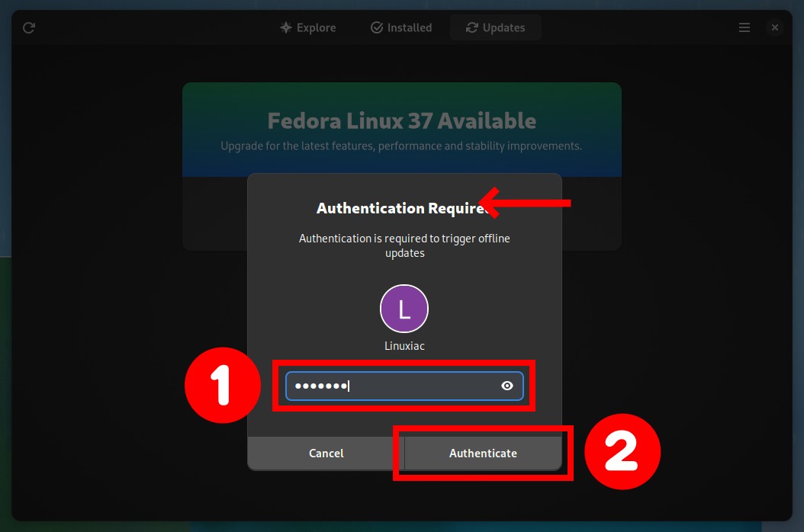Switch to the Explore tab
The width and height of the screenshot is (804, 532).
point(308,27)
